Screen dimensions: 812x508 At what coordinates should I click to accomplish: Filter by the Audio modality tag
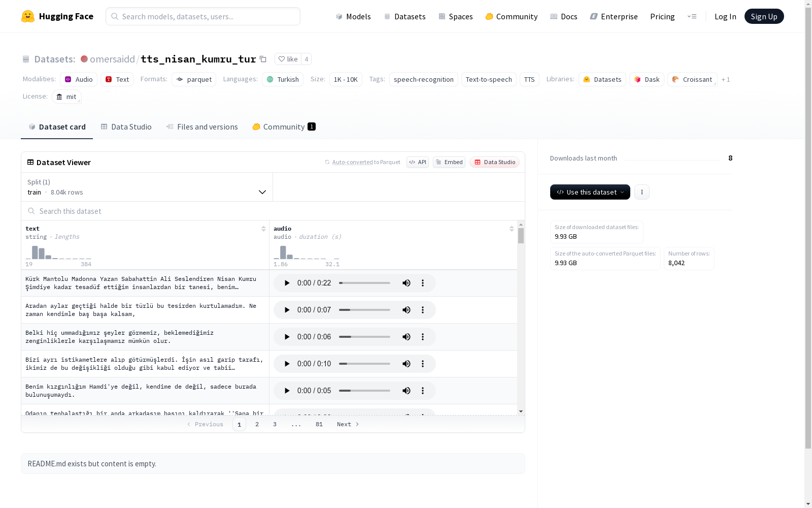[x=79, y=79]
